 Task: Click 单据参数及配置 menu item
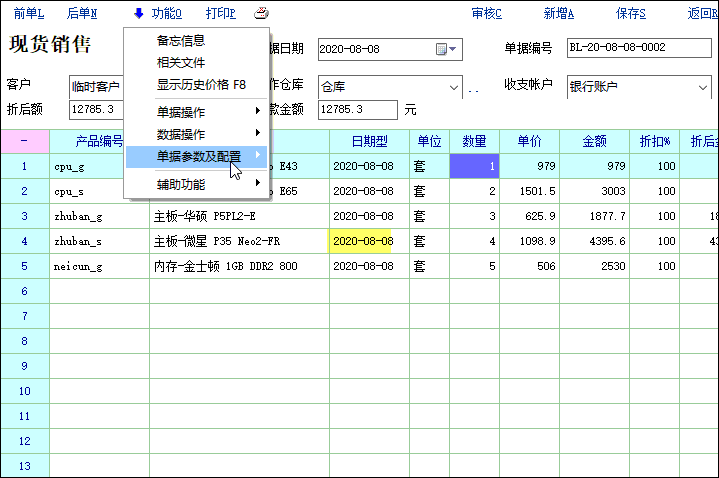tap(196, 156)
